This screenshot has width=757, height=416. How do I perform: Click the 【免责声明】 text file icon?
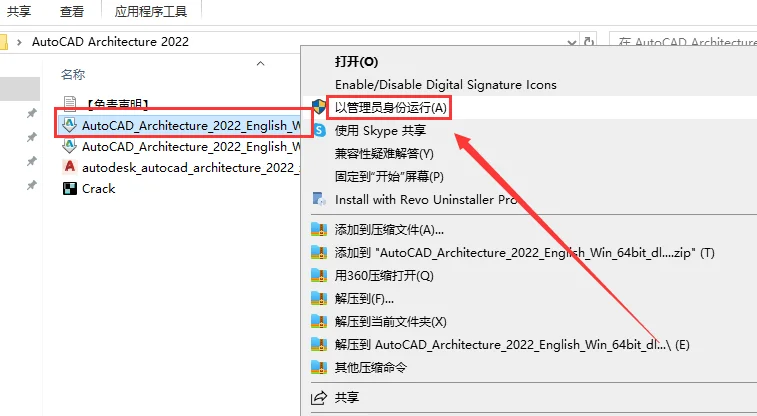click(x=70, y=103)
